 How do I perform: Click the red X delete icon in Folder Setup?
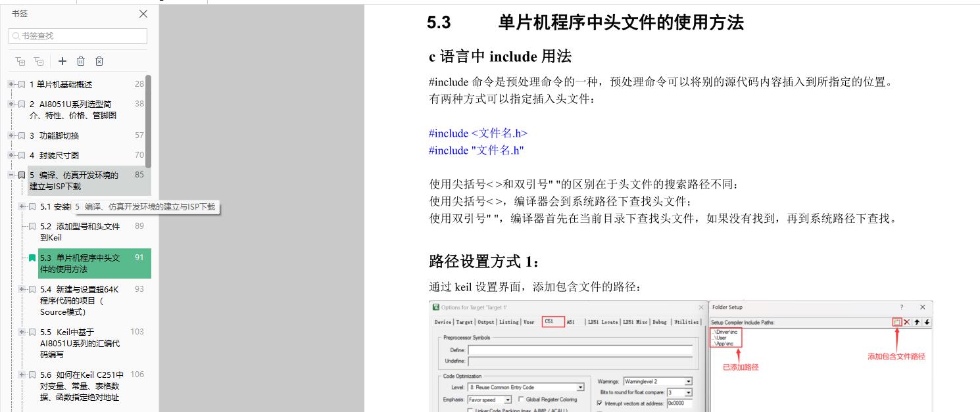click(x=907, y=322)
